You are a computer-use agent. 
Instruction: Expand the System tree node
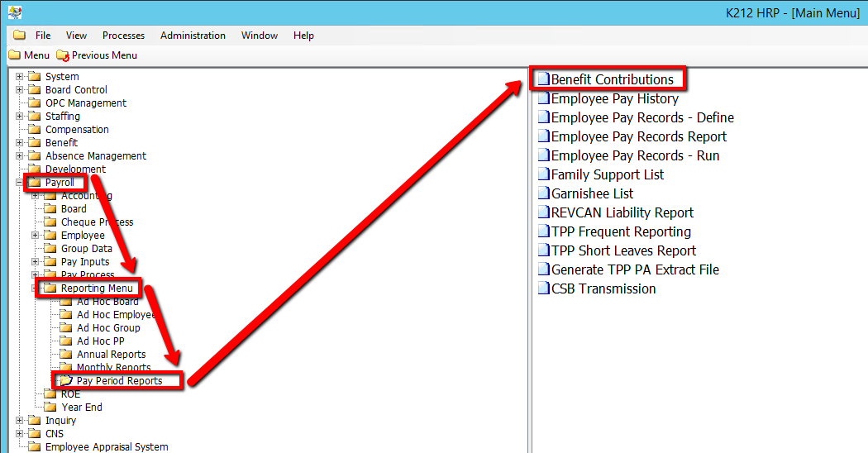pos(20,77)
